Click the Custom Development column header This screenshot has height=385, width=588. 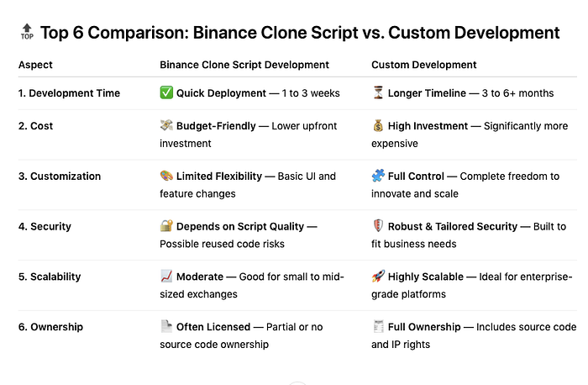423,65
